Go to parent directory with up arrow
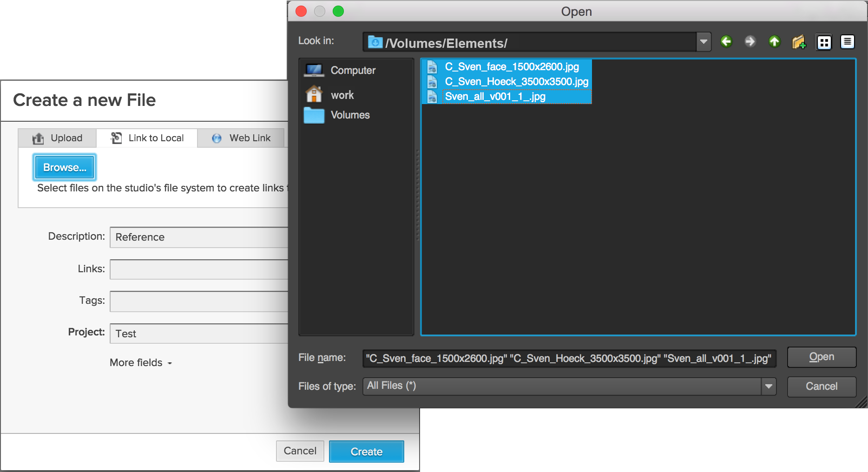The image size is (868, 472). coord(774,42)
